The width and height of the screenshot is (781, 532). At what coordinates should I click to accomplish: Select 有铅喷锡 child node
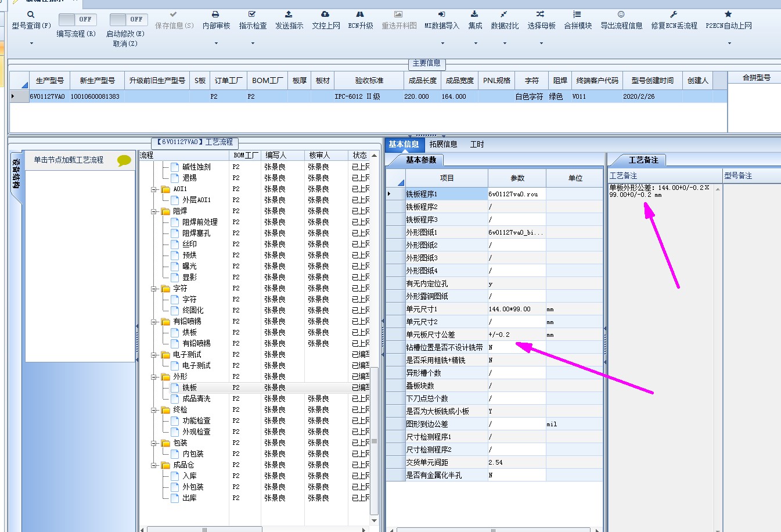[196, 343]
